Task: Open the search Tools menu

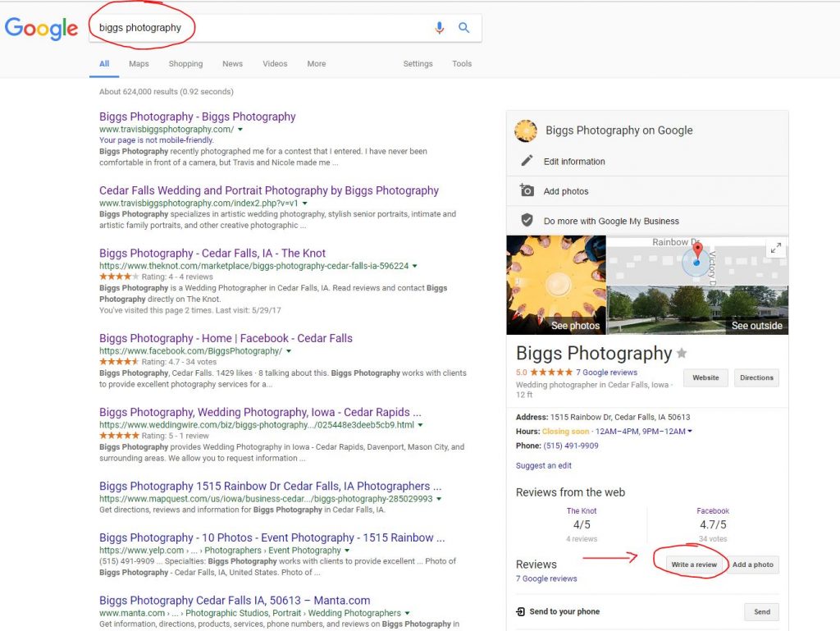Action: pyautogui.click(x=462, y=64)
